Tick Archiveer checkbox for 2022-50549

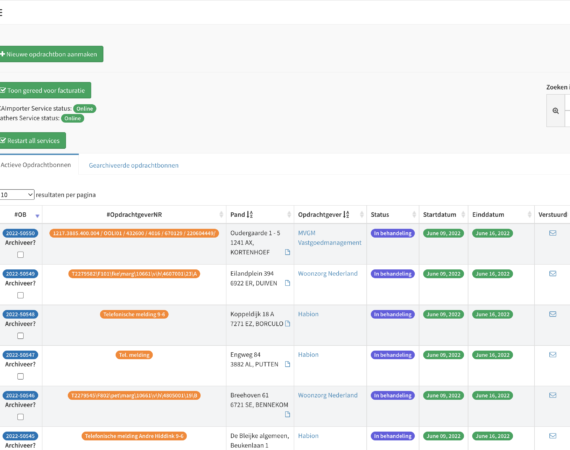point(20,295)
